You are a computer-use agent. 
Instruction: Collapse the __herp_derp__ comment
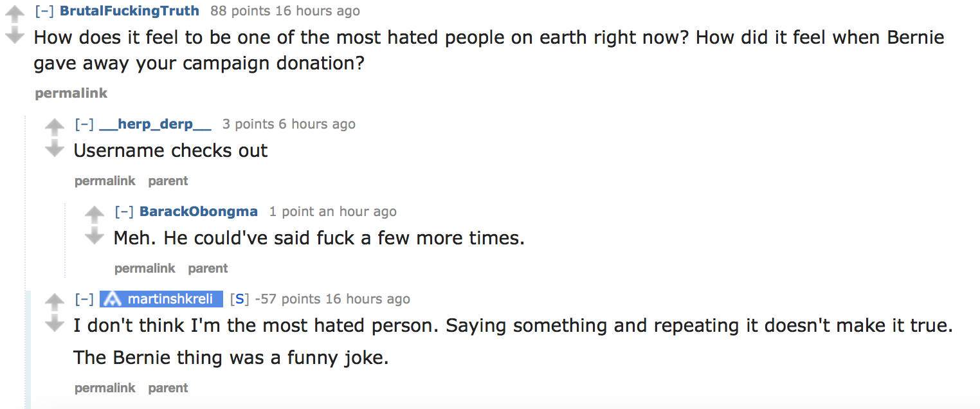(84, 124)
